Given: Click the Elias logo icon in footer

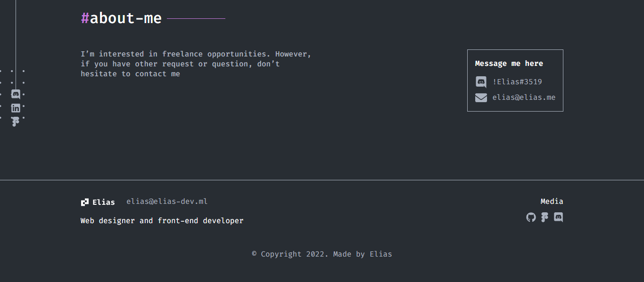Looking at the screenshot, I should [x=85, y=202].
